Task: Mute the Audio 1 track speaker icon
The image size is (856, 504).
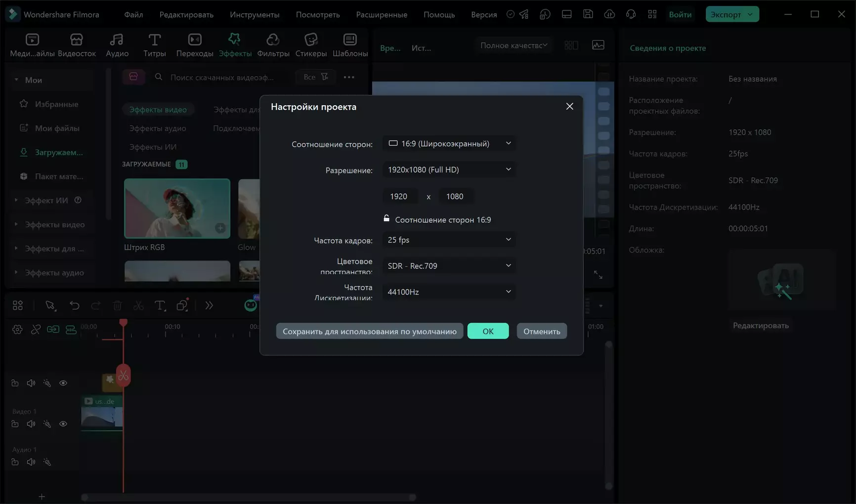Action: coord(31,462)
